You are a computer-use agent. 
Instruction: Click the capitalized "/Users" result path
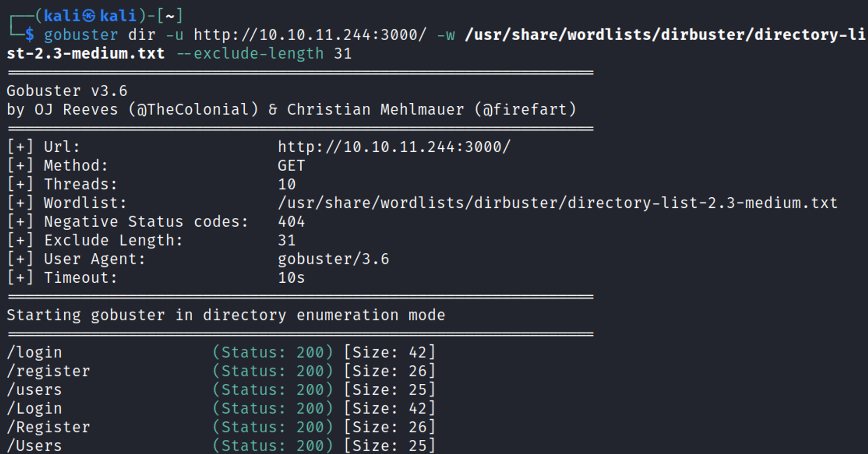[x=34, y=446]
